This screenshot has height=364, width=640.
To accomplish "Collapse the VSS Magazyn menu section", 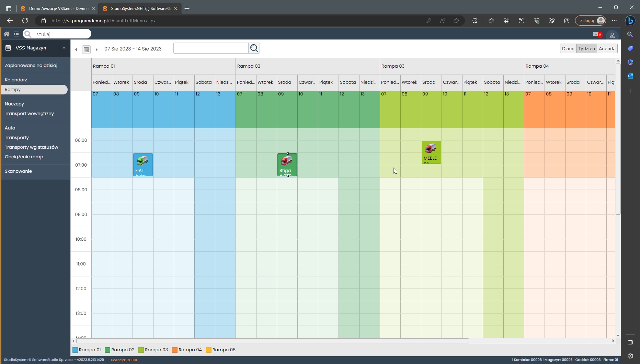I will pos(64,48).
